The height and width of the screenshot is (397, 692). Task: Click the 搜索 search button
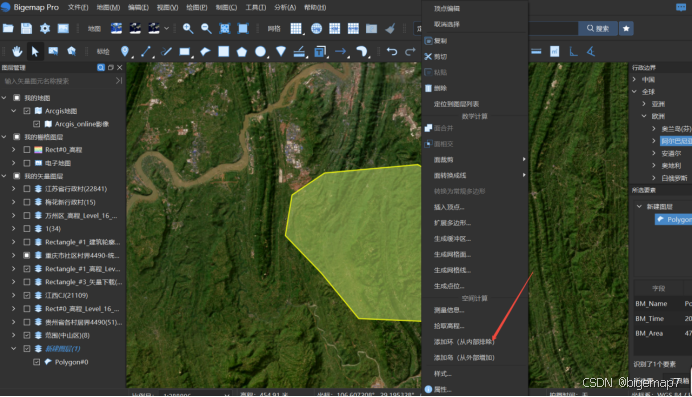coord(598,29)
